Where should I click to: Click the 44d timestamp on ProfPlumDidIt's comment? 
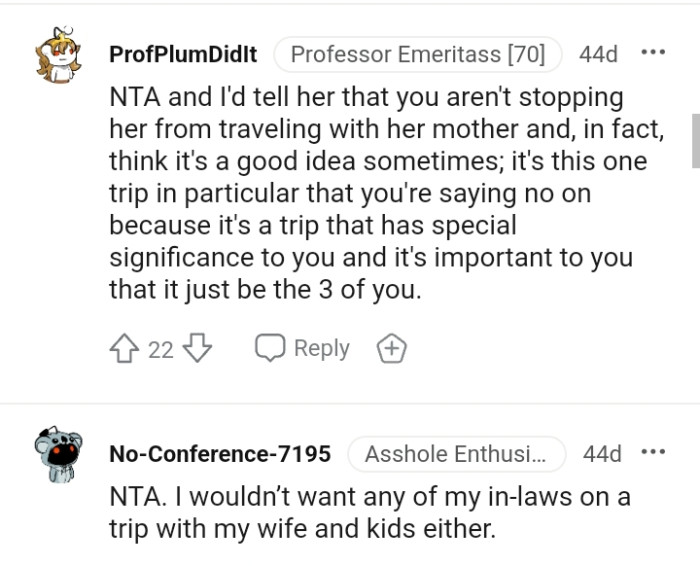coord(599,54)
